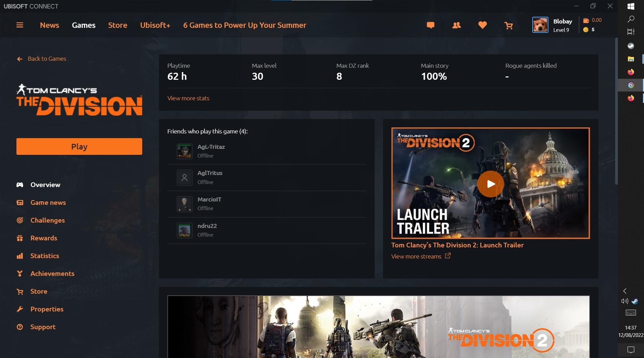Open the wishlist heart icon
The height and width of the screenshot is (358, 644).
(x=482, y=25)
